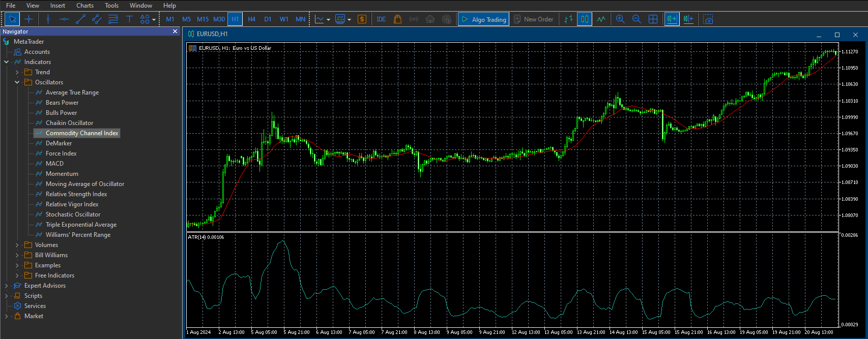The height and width of the screenshot is (339, 868).
Task: Open the Tools menu
Action: pyautogui.click(x=111, y=6)
